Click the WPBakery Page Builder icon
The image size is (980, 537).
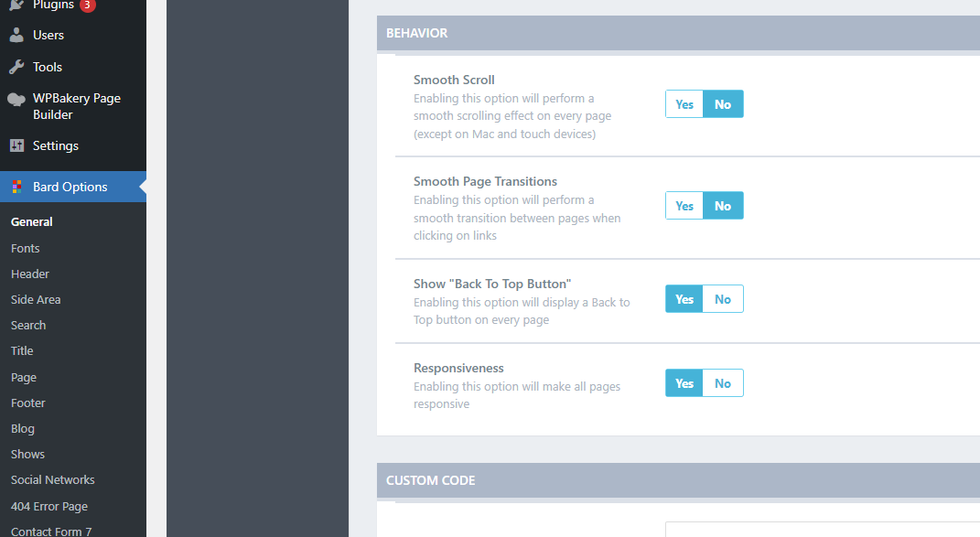(16, 100)
